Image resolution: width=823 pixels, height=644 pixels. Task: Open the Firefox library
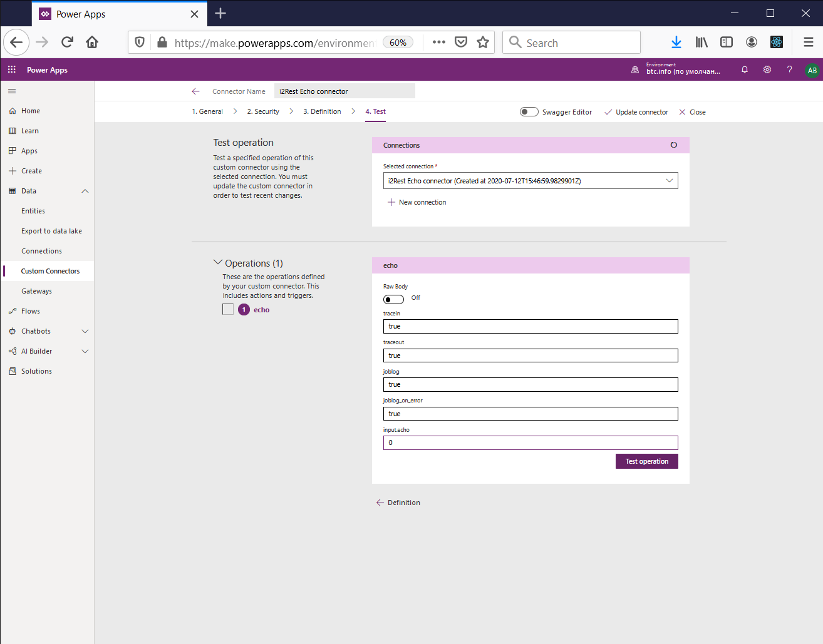click(x=701, y=43)
